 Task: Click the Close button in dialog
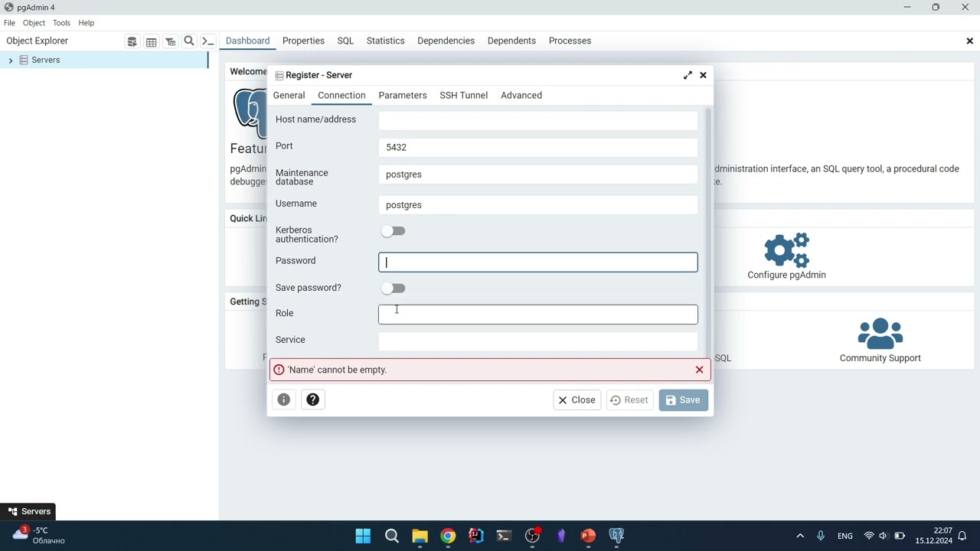(x=577, y=400)
